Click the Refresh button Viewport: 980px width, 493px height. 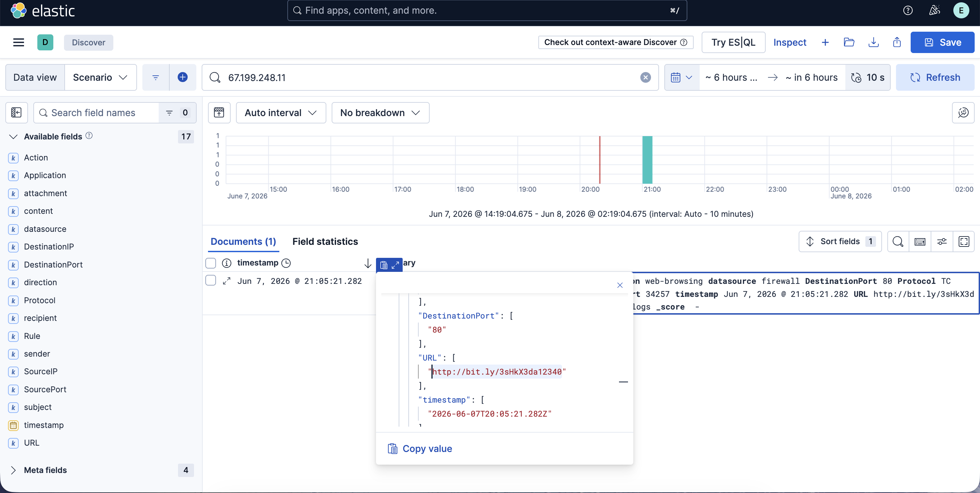tap(935, 77)
